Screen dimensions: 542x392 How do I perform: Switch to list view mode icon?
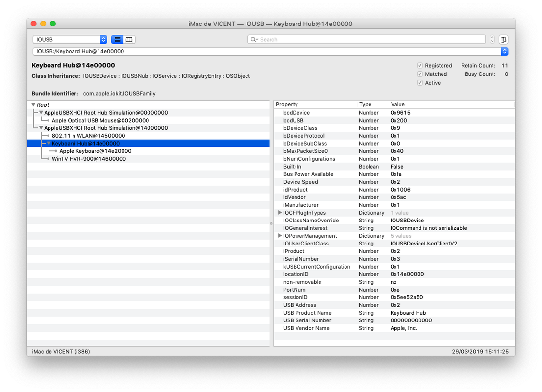pos(118,39)
